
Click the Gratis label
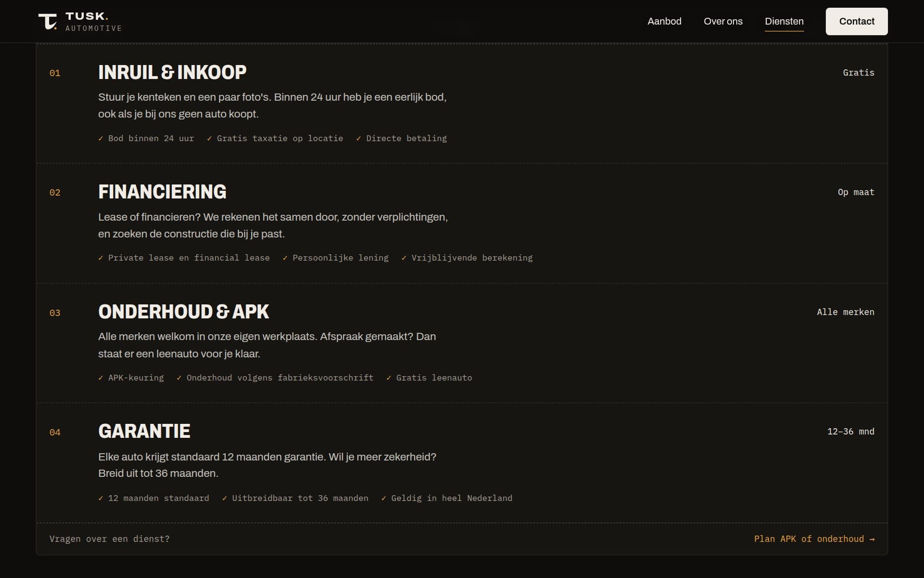pos(859,73)
